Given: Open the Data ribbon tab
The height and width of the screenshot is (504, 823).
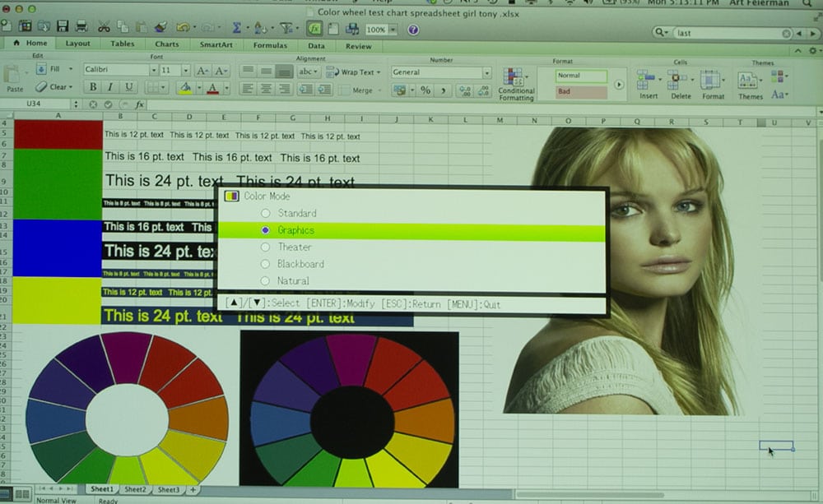Looking at the screenshot, I should pyautogui.click(x=316, y=46).
